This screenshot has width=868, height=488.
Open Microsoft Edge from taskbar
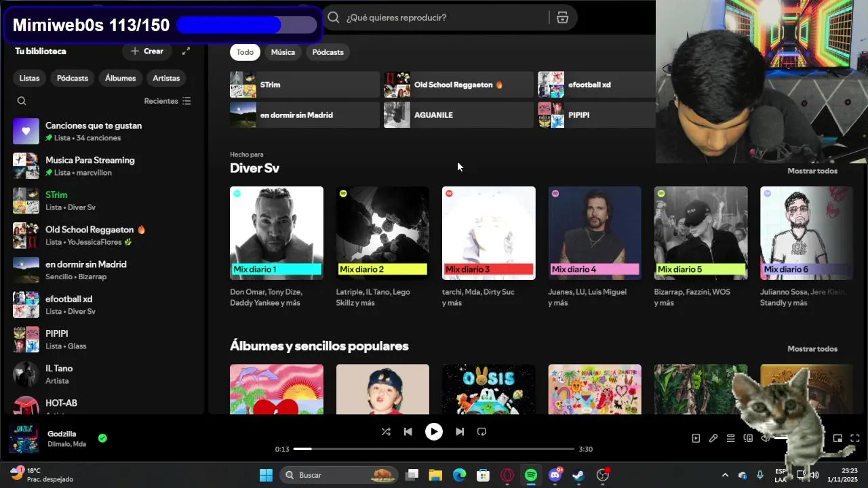tap(459, 475)
